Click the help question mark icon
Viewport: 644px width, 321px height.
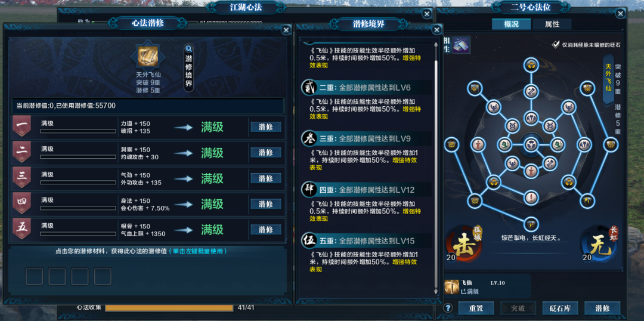pyautogui.click(x=448, y=307)
